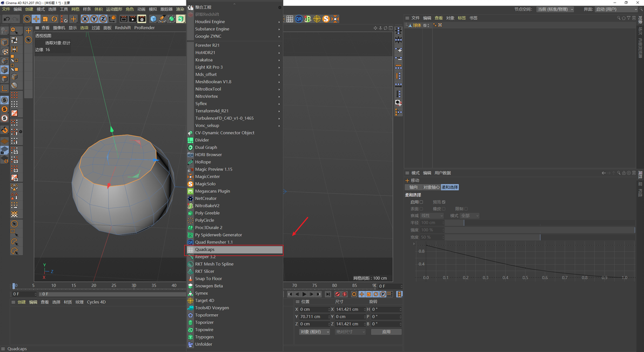The image size is (644, 352).
Task: Play the animation forwards
Action: (x=304, y=294)
